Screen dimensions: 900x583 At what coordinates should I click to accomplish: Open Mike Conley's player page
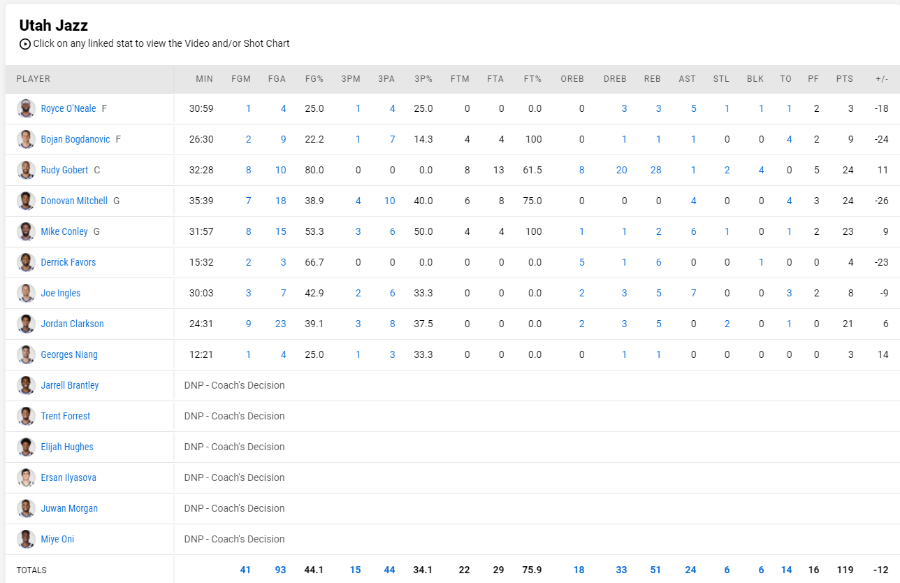point(64,231)
